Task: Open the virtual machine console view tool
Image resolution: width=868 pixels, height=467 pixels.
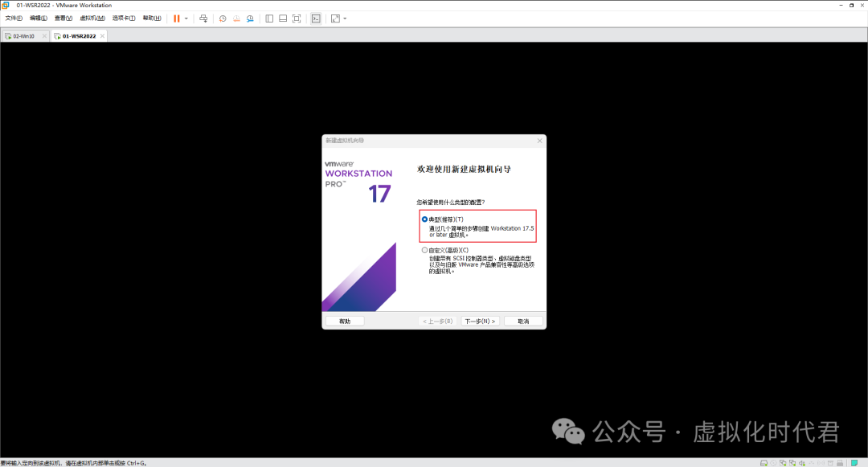Action: coord(315,18)
